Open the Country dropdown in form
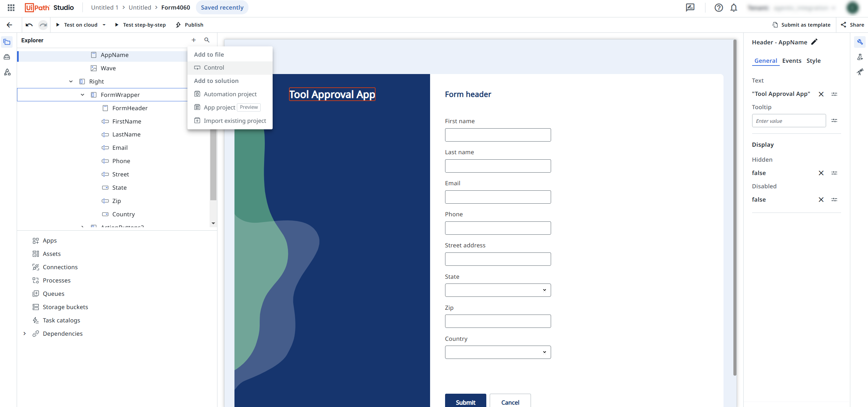Viewport: 868px width, 407px height. tap(498, 352)
